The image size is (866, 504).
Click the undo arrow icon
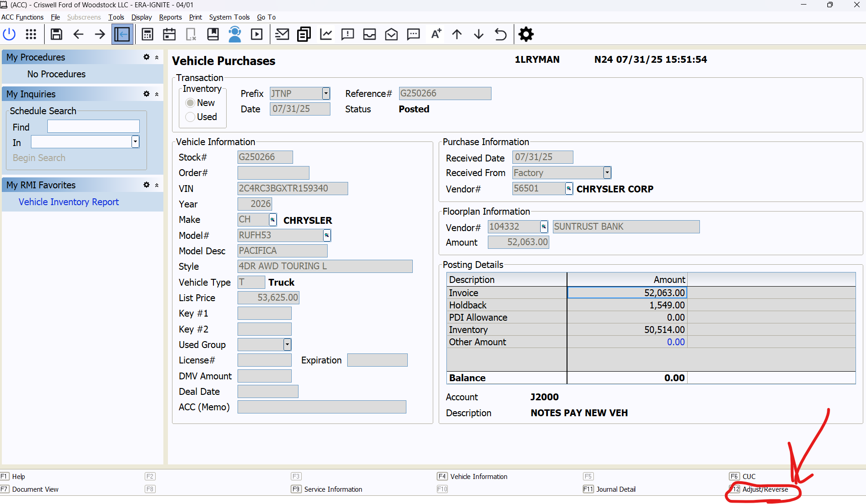[x=501, y=35]
